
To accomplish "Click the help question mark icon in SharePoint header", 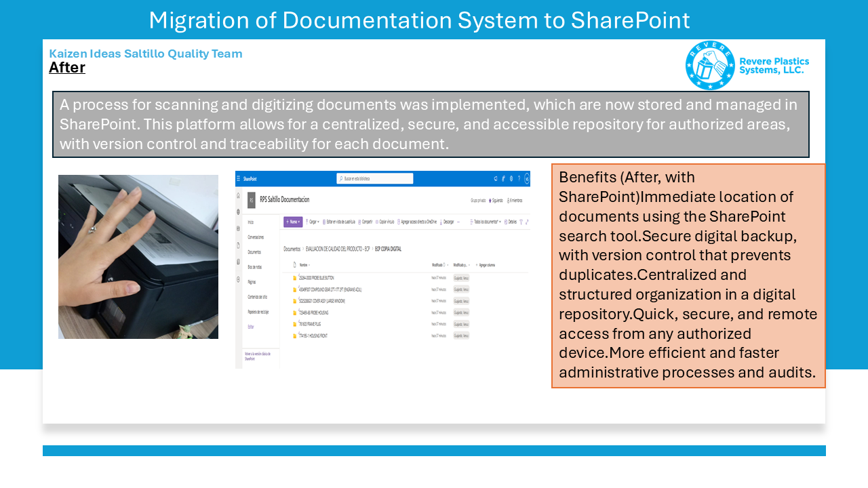I will click(519, 179).
